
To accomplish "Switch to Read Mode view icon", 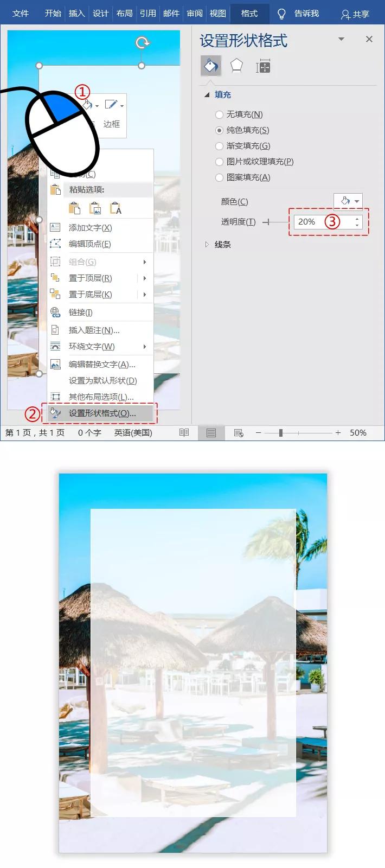I will click(184, 433).
